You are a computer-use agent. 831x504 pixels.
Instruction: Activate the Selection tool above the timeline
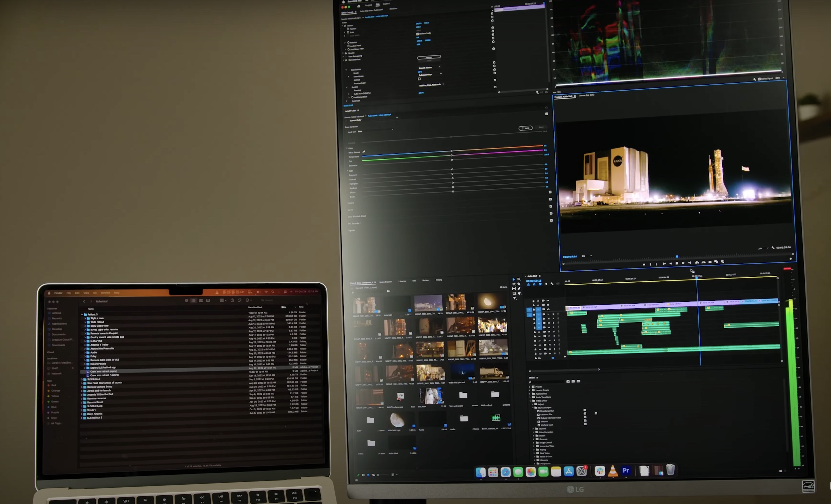pyautogui.click(x=514, y=280)
